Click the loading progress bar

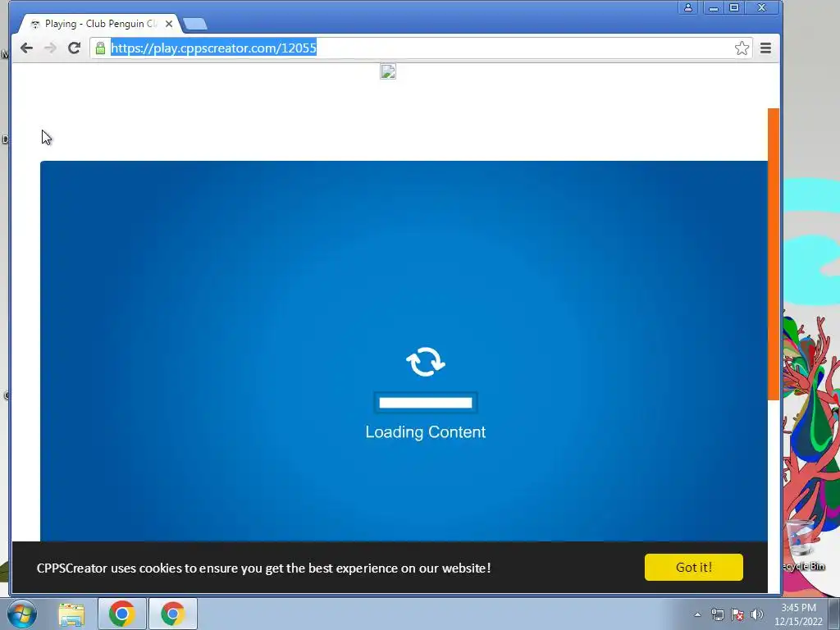[x=426, y=403]
